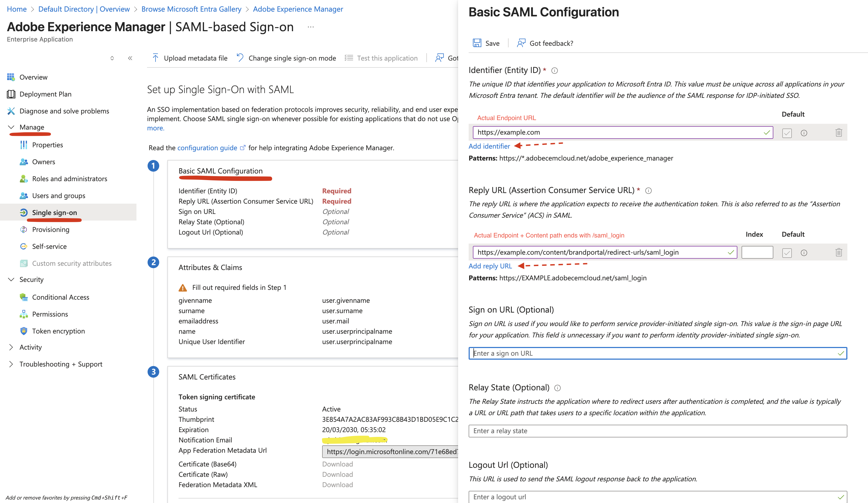Click the App Federation Metadata Url field
Image resolution: width=868 pixels, height=503 pixels.
[x=390, y=452]
